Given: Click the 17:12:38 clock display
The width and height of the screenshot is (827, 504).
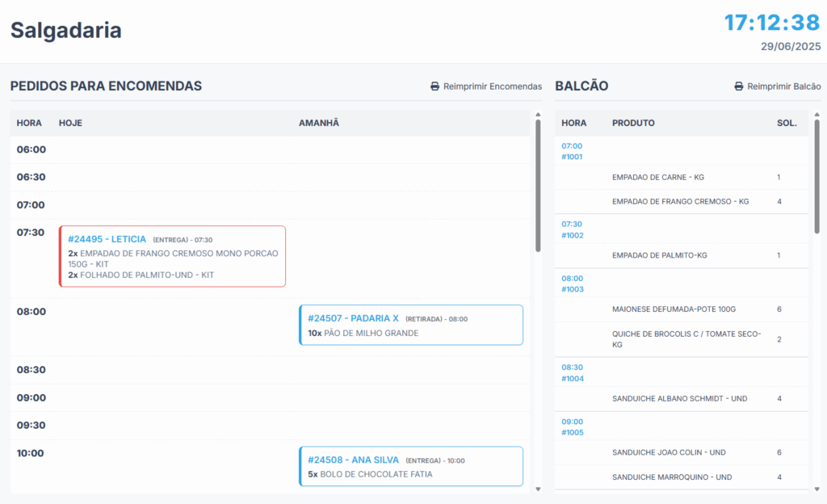Looking at the screenshot, I should pyautogui.click(x=772, y=23).
